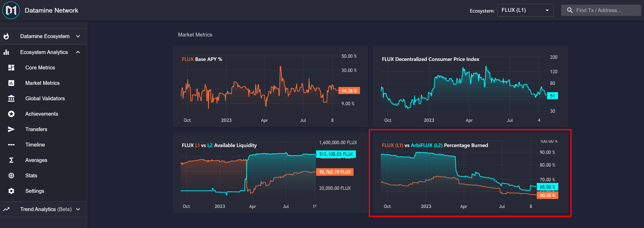Click the FLUX L1 vs L2 Available Liquidity chart
The height and width of the screenshot is (228, 644).
coord(270,173)
